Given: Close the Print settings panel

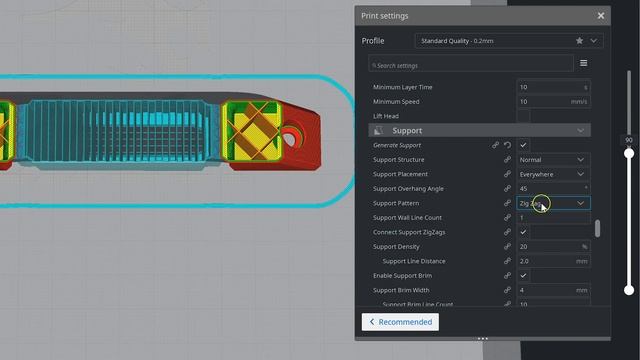Looking at the screenshot, I should [601, 16].
